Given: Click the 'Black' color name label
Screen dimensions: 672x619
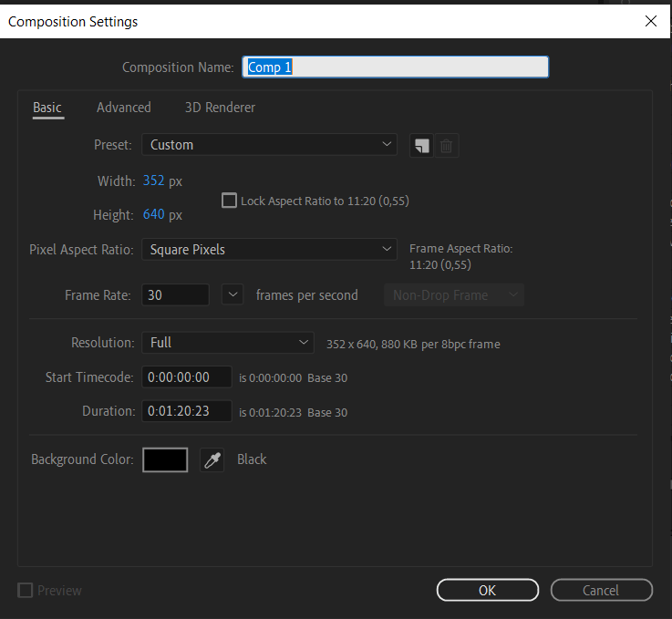Looking at the screenshot, I should [252, 459].
